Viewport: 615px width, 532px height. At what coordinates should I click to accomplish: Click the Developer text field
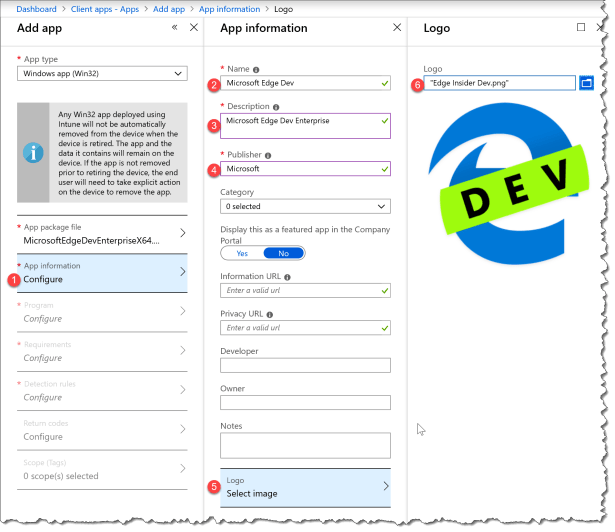point(305,366)
